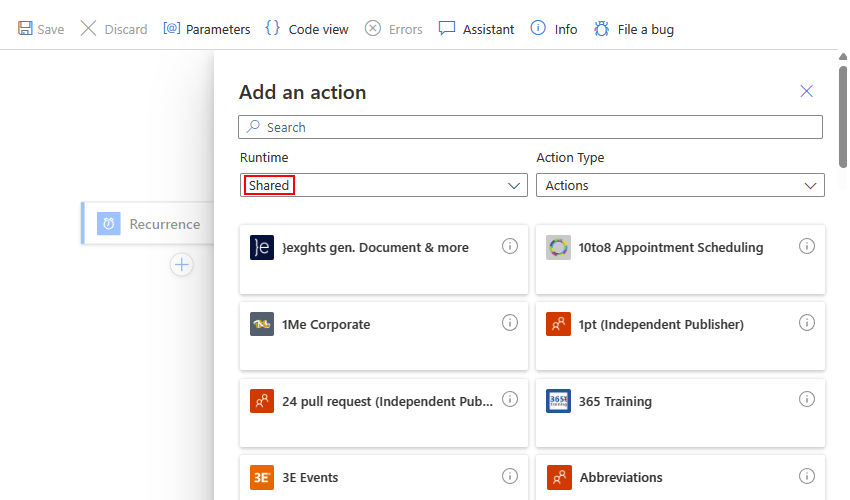The image size is (850, 500).
Task: Show info for 1Me Corporate connector
Action: [x=510, y=322]
